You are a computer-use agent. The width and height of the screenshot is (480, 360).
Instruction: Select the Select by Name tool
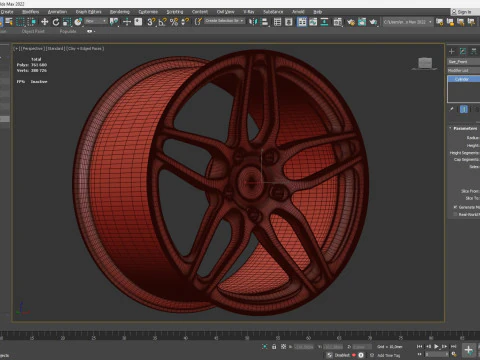[x=9, y=22]
